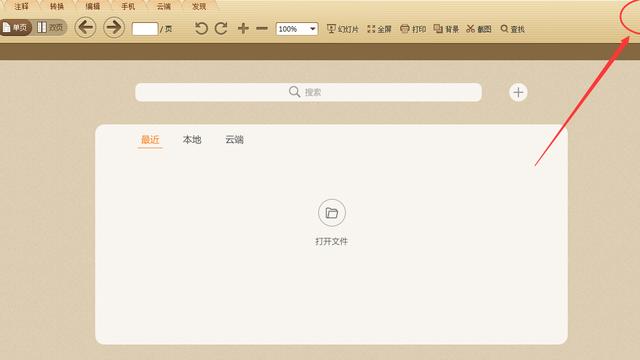Select the 云端 tab in file panel
This screenshot has height=360, width=640.
pyautogui.click(x=234, y=140)
